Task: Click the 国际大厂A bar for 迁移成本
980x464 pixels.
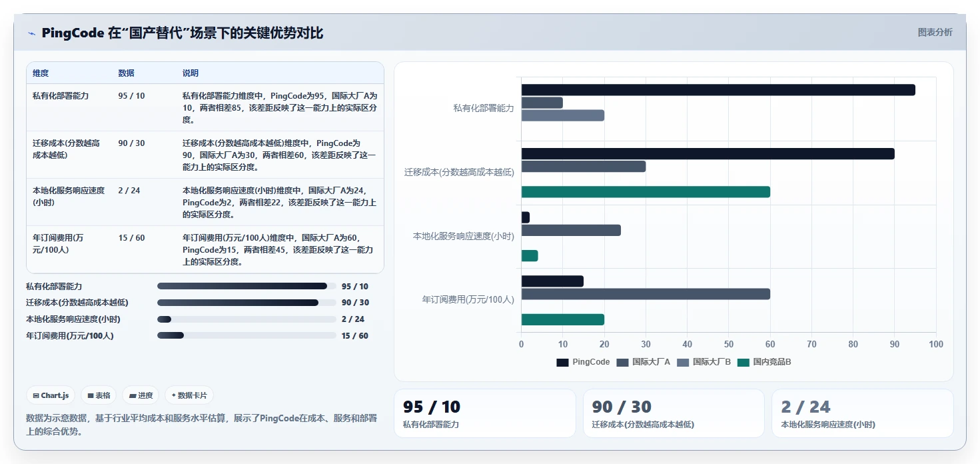Action: pos(584,167)
